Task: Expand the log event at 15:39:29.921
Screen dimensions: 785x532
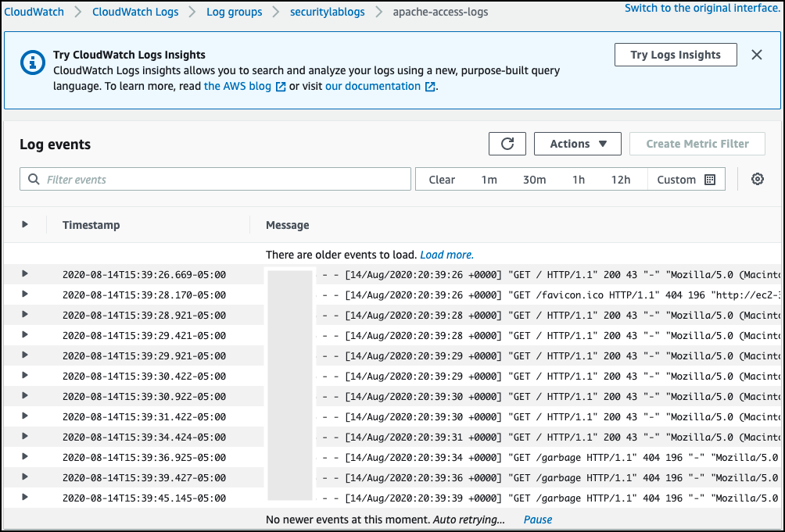Action: pyautogui.click(x=24, y=355)
